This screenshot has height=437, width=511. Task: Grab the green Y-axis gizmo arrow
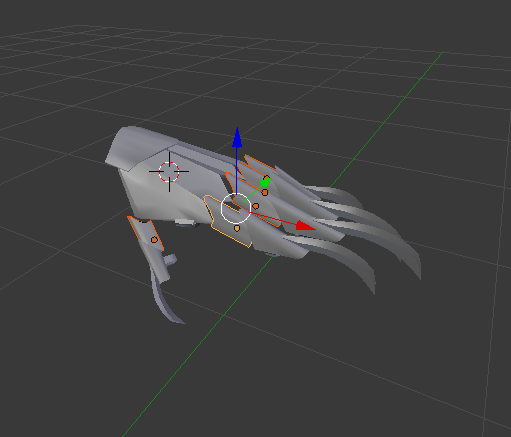tap(265, 182)
